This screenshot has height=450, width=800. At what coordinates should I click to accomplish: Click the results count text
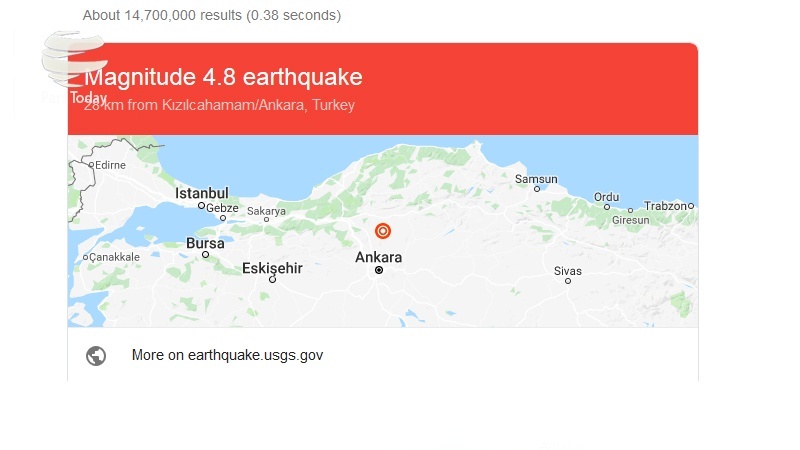click(211, 15)
